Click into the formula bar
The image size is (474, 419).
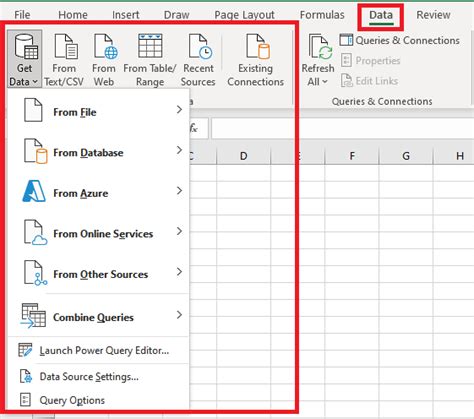(342, 128)
